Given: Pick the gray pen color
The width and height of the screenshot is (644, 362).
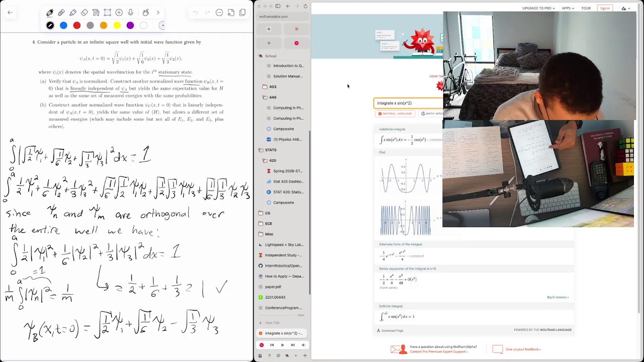Looking at the screenshot, I should [x=90, y=25].
